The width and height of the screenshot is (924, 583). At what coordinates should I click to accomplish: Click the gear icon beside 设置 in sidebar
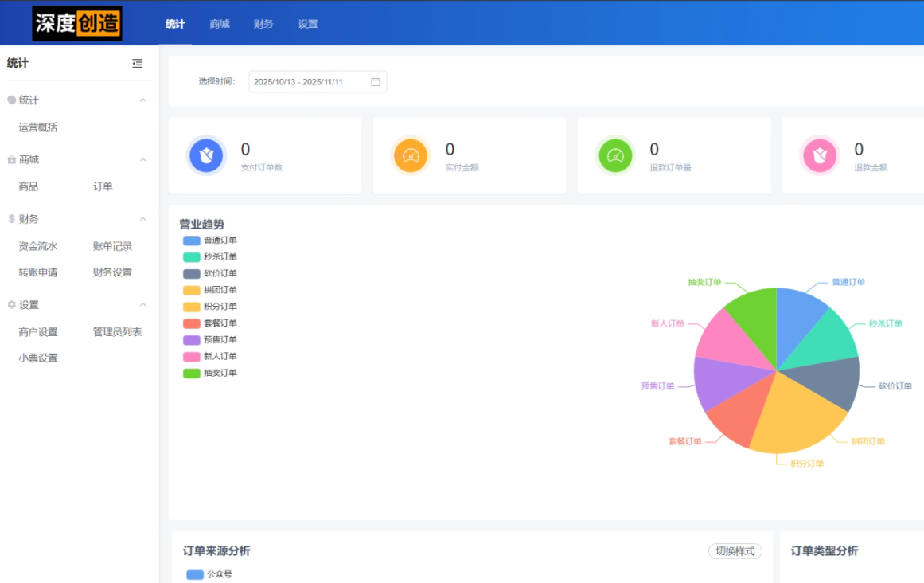point(11,305)
